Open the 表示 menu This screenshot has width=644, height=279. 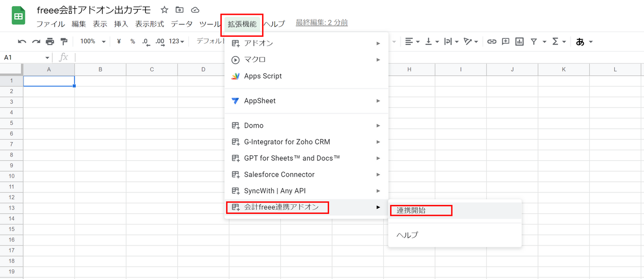pyautogui.click(x=100, y=24)
